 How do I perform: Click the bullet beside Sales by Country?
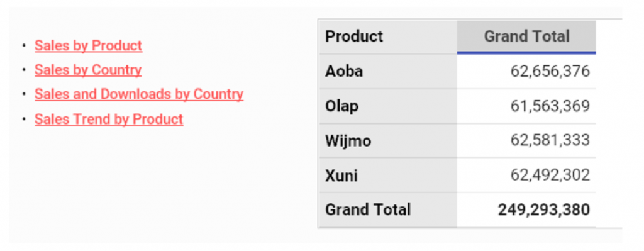(x=25, y=70)
